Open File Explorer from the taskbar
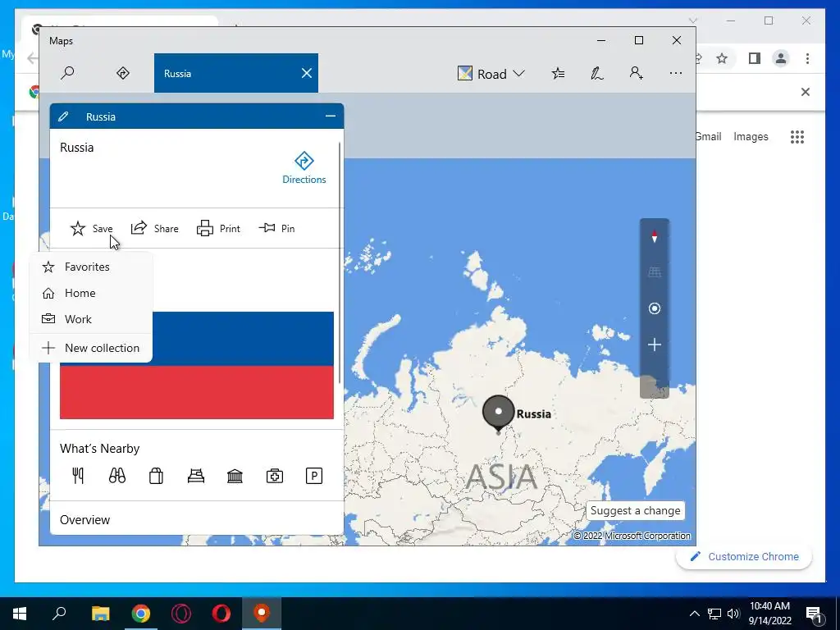The width and height of the screenshot is (840, 630). [100, 614]
